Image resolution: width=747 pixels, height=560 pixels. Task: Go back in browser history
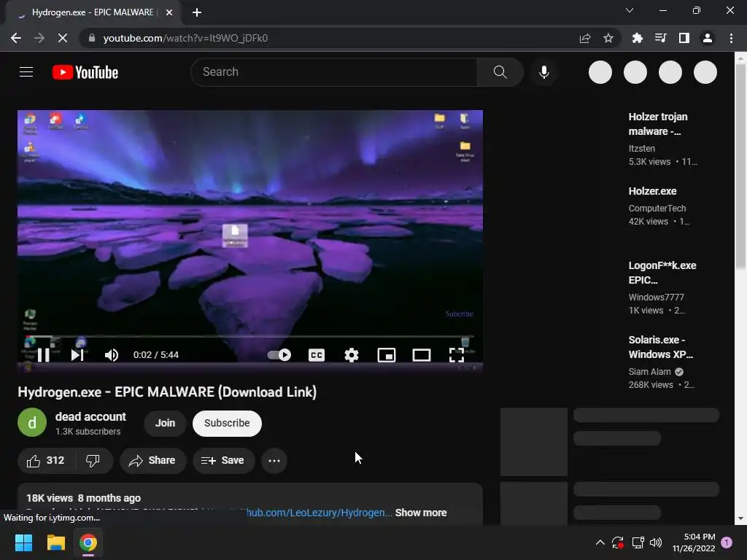(x=16, y=38)
